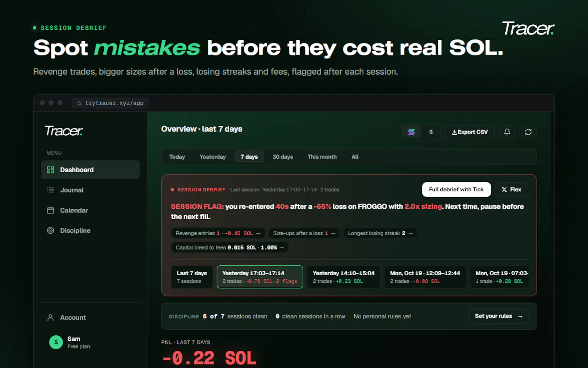The image size is (588, 368).
Task: Click the Discipline target icon
Action: (x=50, y=230)
